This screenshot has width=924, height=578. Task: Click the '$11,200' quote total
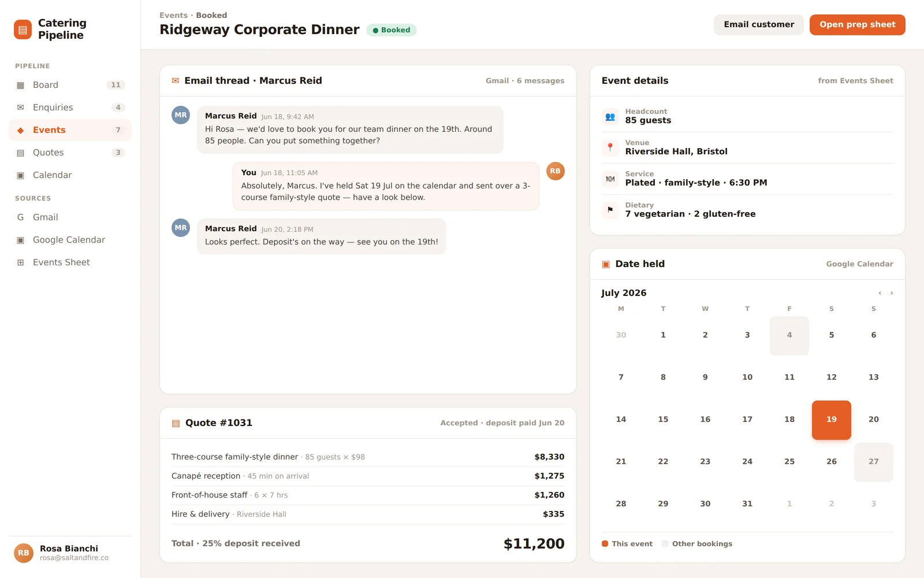534,544
